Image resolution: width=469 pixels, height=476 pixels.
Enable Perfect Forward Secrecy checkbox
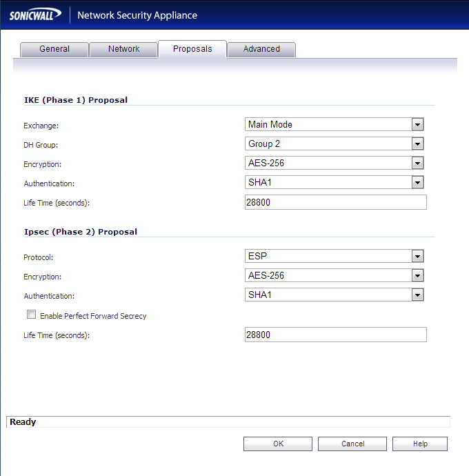tap(31, 314)
